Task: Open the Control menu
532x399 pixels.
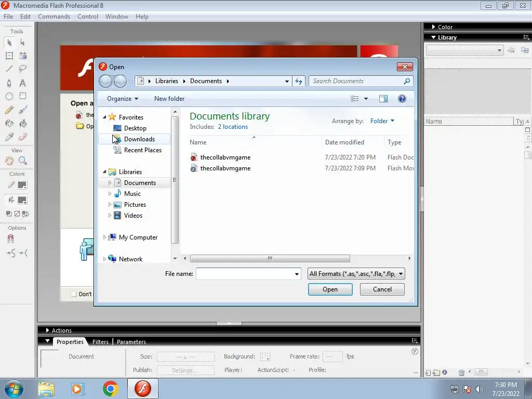Action: [x=87, y=17]
